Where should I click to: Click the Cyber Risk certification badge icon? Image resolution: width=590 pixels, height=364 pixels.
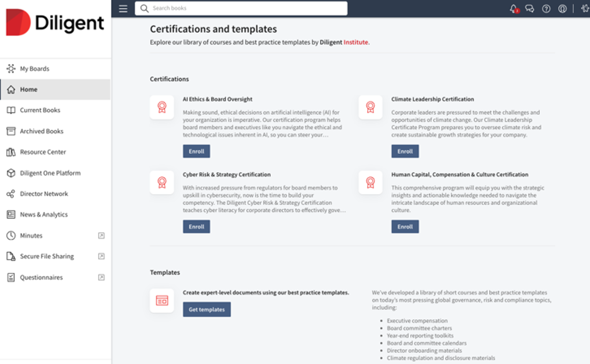point(162,182)
